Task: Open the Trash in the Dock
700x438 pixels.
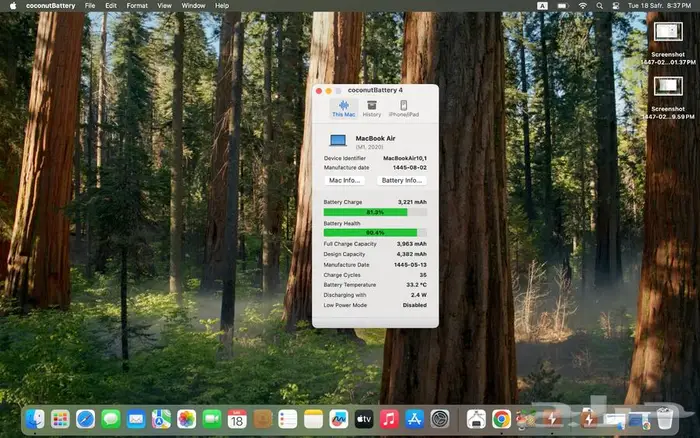Action: click(665, 419)
